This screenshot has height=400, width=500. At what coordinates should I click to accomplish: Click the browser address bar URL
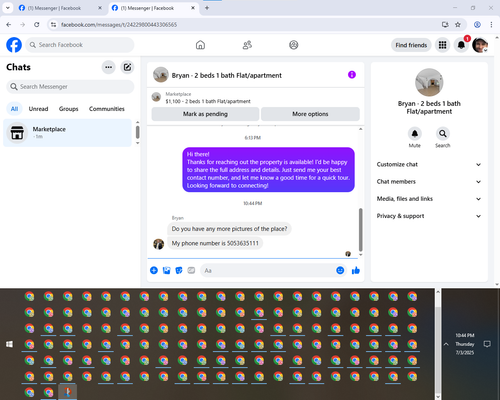pos(119,25)
